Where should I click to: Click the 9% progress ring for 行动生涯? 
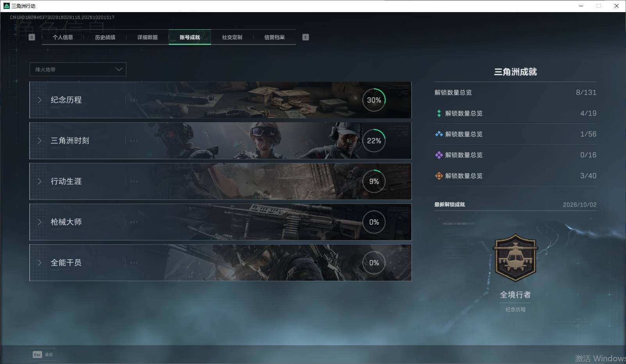pos(374,181)
